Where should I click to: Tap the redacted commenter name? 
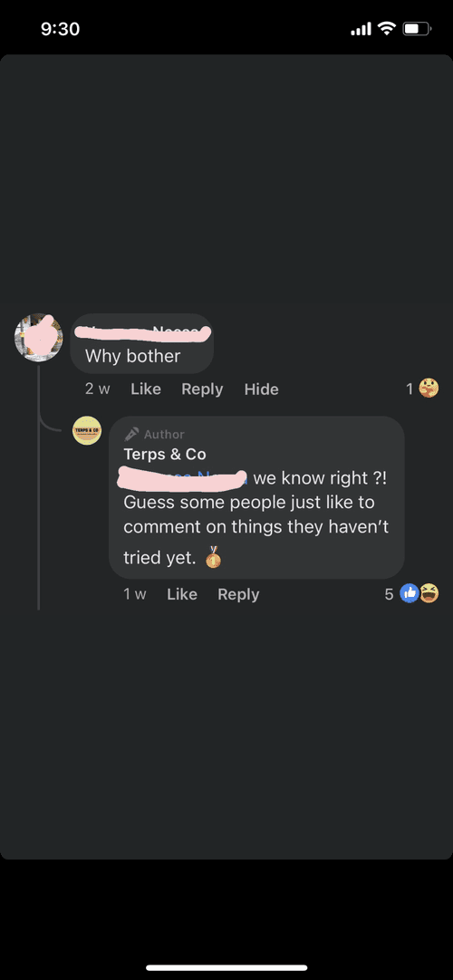point(143,331)
